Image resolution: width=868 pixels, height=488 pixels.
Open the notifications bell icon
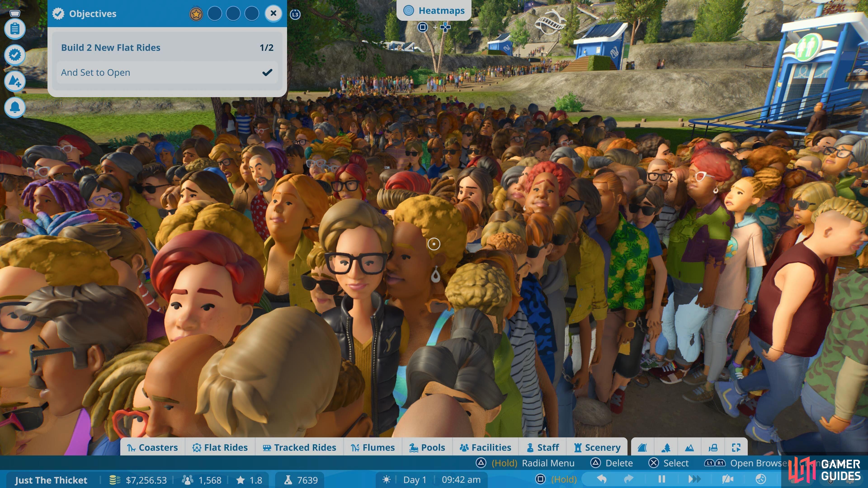pyautogui.click(x=14, y=108)
